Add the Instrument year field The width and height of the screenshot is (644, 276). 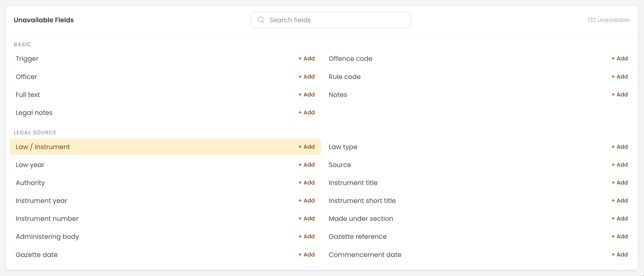307,201
